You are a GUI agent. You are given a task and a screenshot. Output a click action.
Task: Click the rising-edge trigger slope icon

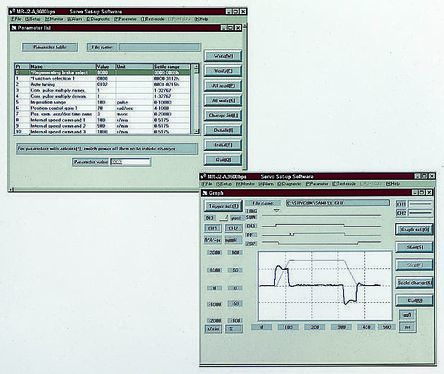tap(224, 218)
